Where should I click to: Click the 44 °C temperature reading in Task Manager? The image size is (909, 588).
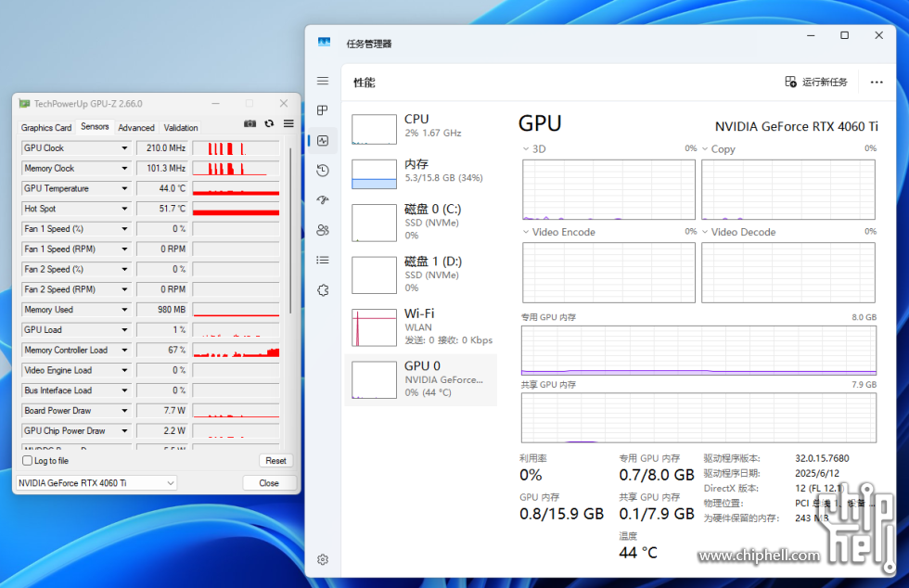[x=638, y=553]
